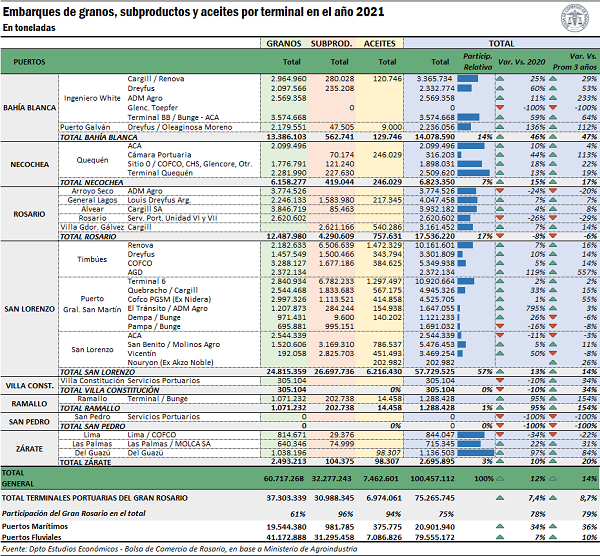This screenshot has width=600, height=556.
Task: Click green up arrow beside 26% in Nouryon row
Action: (553, 362)
